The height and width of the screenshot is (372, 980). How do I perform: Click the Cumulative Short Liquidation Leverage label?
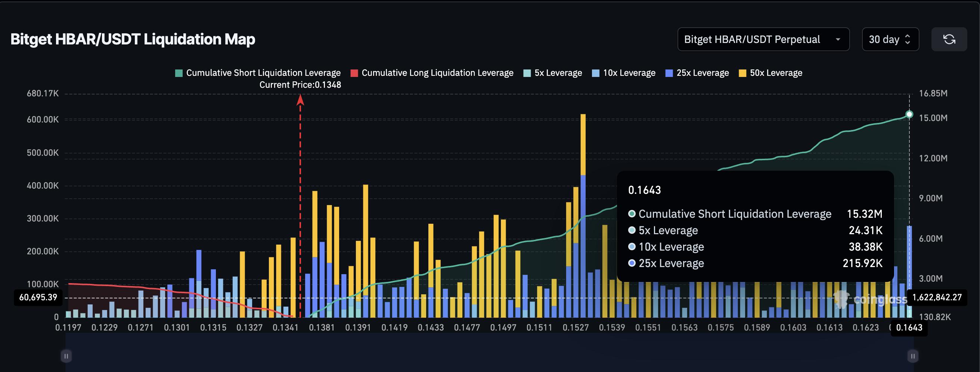click(263, 73)
